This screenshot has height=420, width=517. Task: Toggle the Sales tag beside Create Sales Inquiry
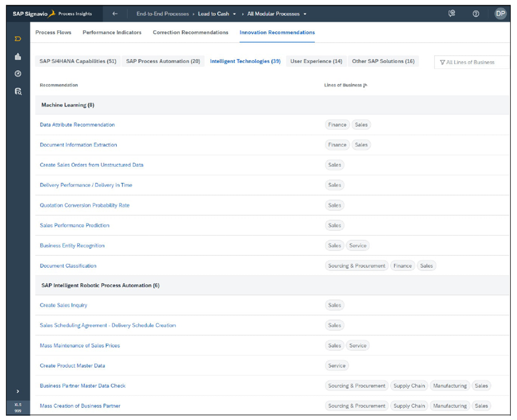tap(334, 305)
